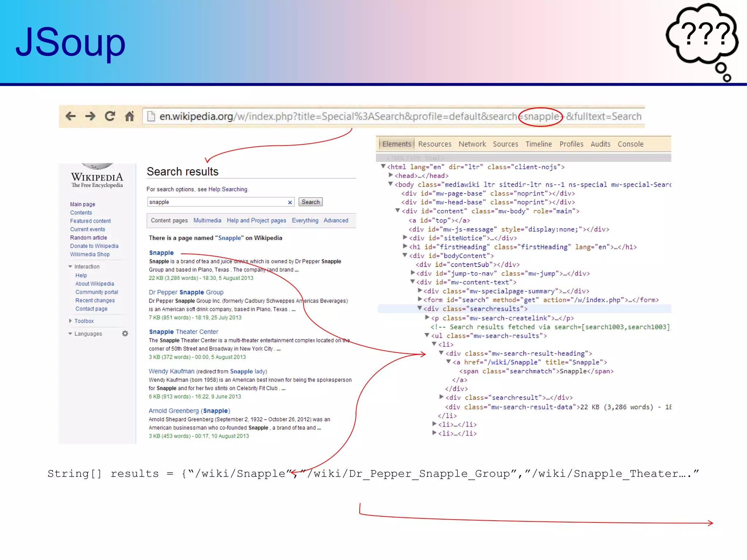Select Multimedia search profile
The width and height of the screenshot is (747, 560).
tap(207, 221)
